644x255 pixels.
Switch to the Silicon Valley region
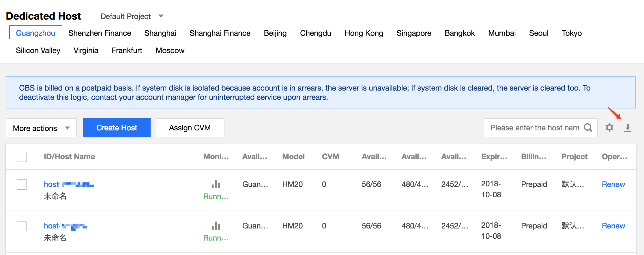pos(38,50)
